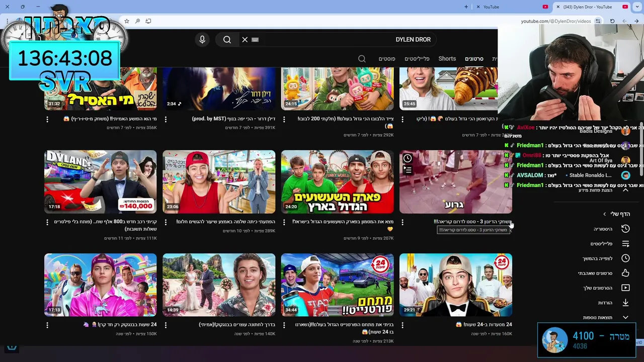The image size is (644, 362).
Task: Click the browser three-dot menu icon
Action: [x=8, y=21]
